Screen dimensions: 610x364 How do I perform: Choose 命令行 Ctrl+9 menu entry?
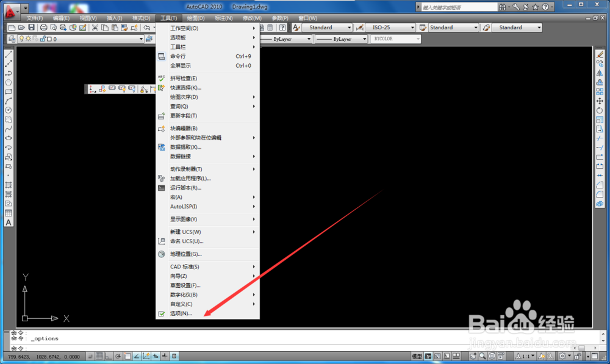pyautogui.click(x=207, y=56)
